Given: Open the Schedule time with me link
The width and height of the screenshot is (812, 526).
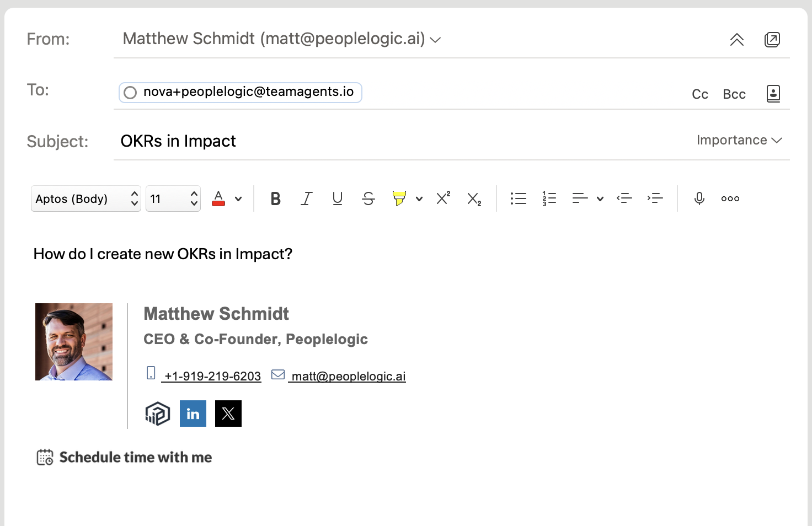Looking at the screenshot, I should pyautogui.click(x=135, y=457).
